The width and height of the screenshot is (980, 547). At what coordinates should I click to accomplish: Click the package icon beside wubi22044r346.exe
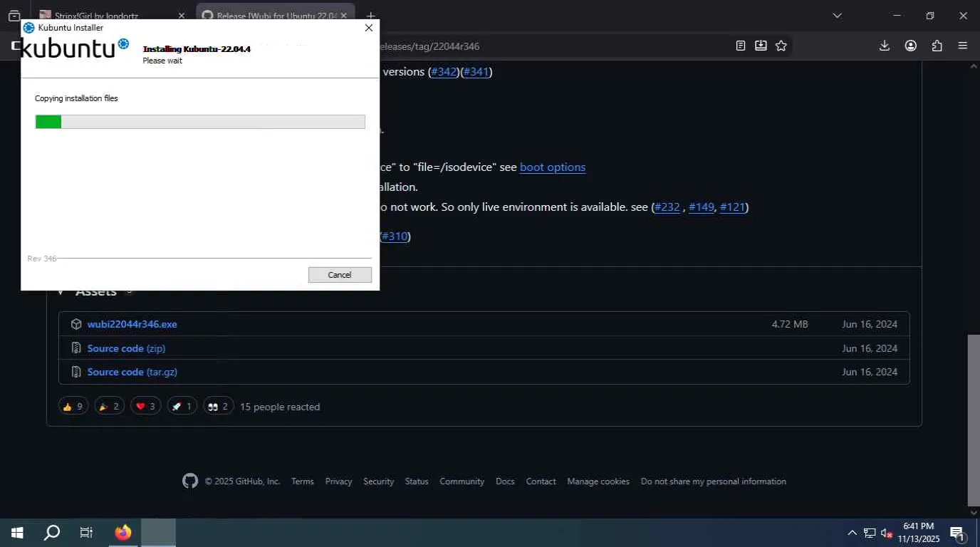(x=76, y=324)
